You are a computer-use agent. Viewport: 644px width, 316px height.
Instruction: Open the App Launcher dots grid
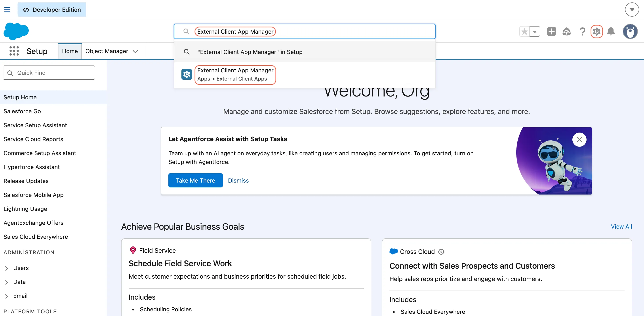[x=14, y=51]
